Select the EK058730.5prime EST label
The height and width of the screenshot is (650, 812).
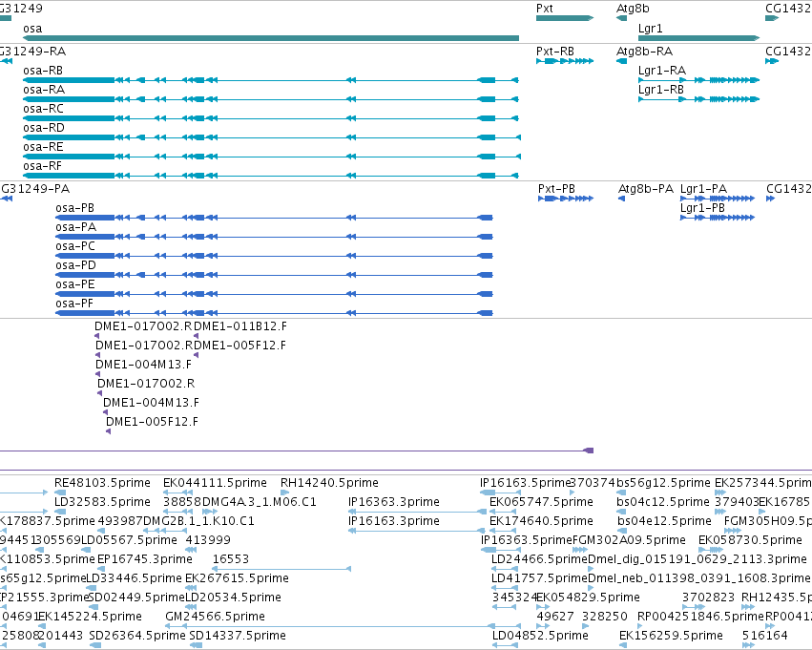(750, 541)
